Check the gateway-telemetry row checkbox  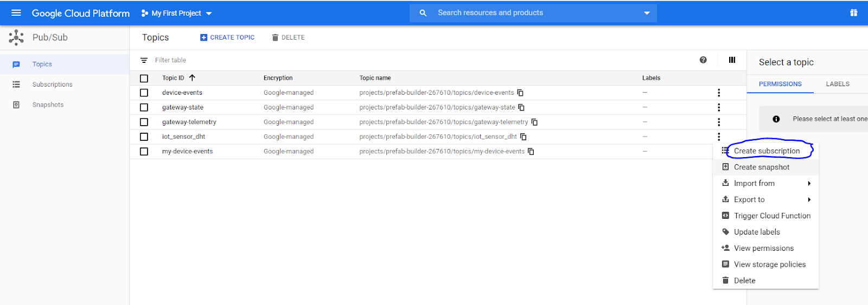tap(144, 122)
